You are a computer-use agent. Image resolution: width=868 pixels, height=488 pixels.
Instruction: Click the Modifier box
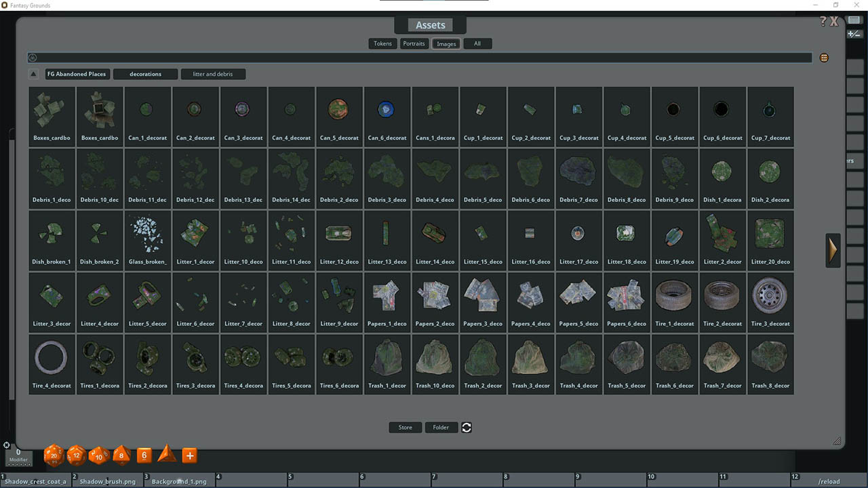(x=18, y=456)
